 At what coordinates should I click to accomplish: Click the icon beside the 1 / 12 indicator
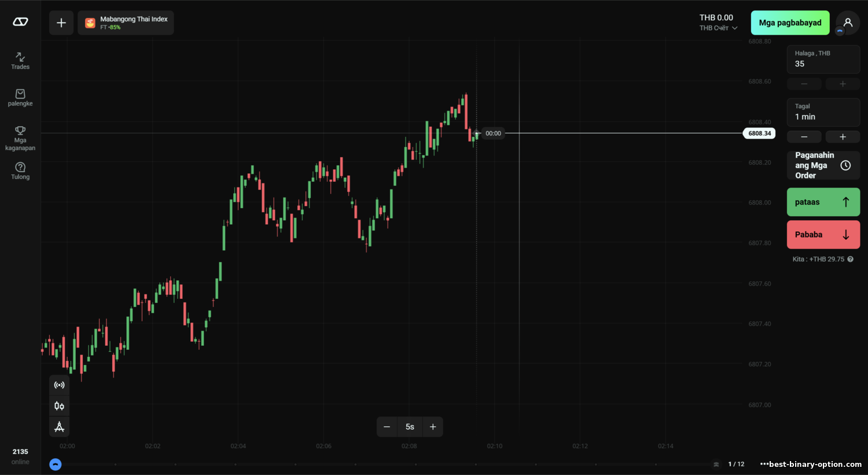716,464
